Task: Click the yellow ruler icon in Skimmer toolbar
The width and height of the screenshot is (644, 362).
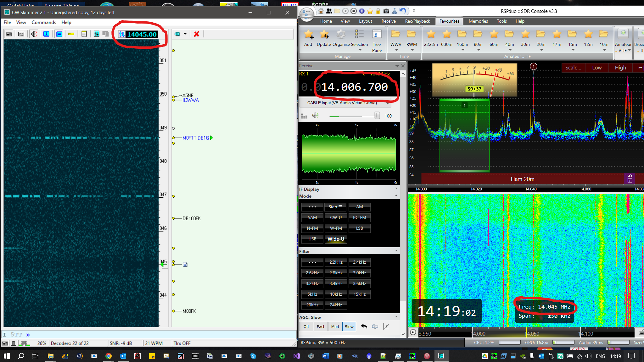Action: click(71, 34)
